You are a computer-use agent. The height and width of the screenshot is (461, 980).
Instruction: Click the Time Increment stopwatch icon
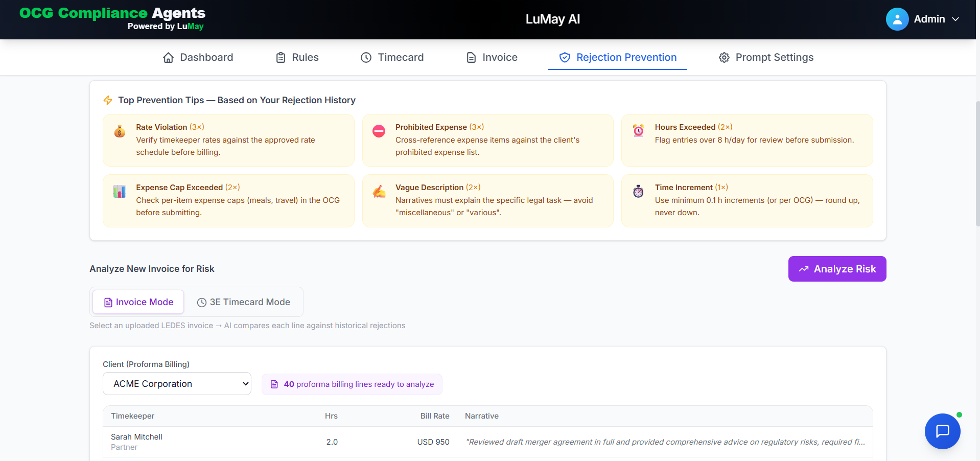click(639, 192)
